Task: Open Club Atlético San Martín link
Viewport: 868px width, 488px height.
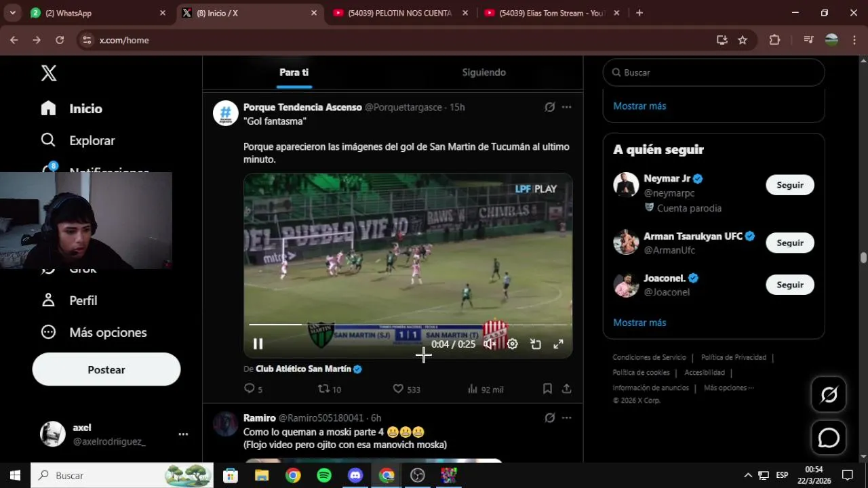Action: pyautogui.click(x=309, y=369)
